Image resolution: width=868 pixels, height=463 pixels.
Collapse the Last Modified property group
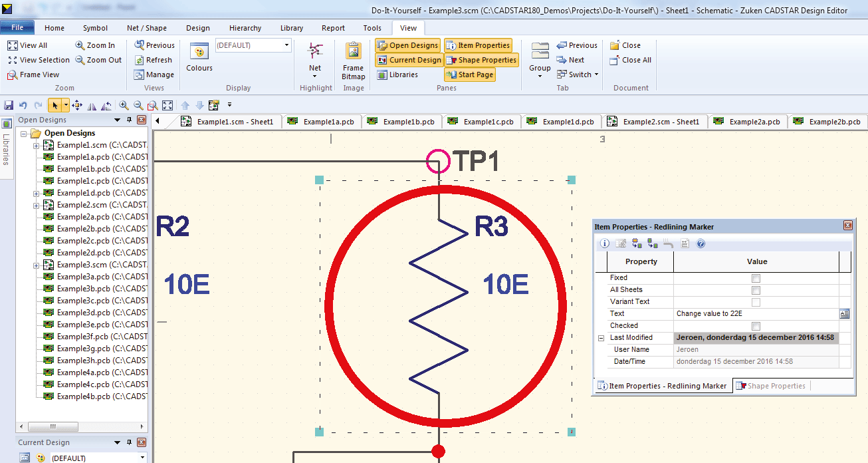pos(601,338)
